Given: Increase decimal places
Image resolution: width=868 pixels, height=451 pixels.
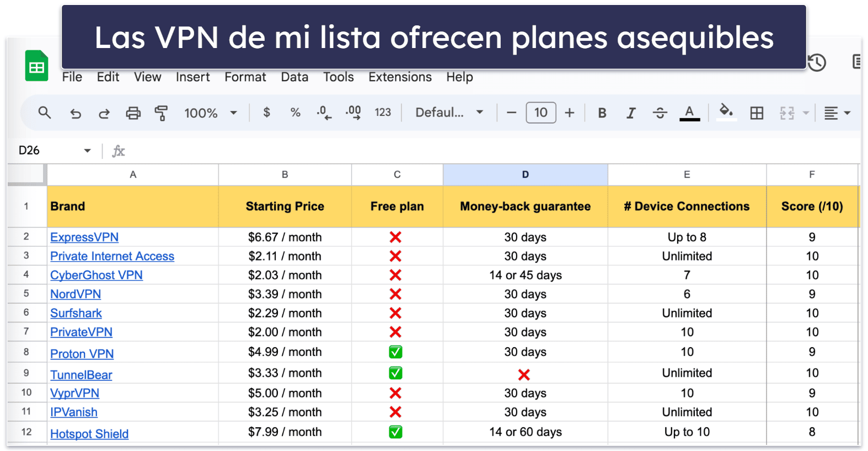Looking at the screenshot, I should coord(353,113).
